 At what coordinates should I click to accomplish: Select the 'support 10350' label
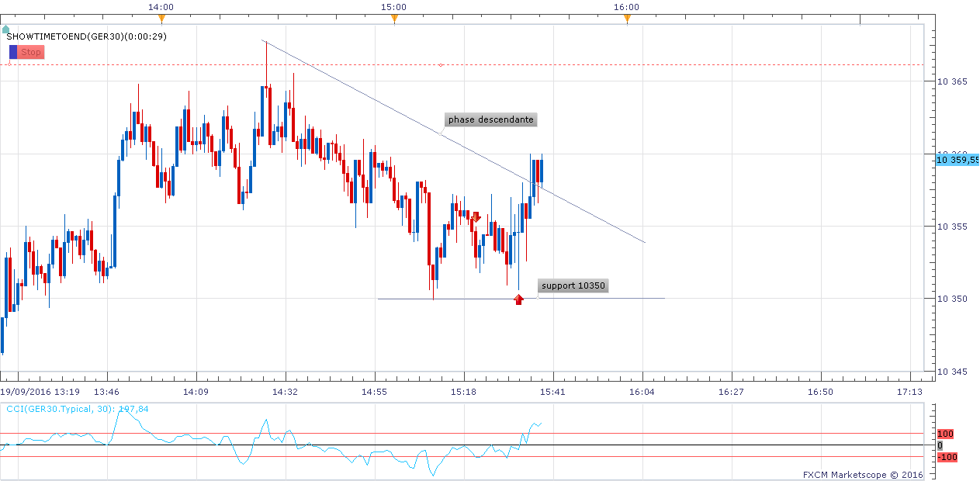click(573, 285)
